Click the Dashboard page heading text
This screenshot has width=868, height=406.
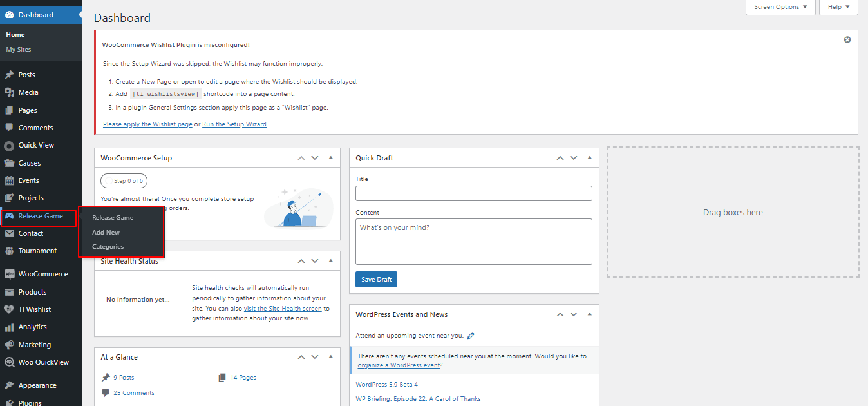(122, 18)
